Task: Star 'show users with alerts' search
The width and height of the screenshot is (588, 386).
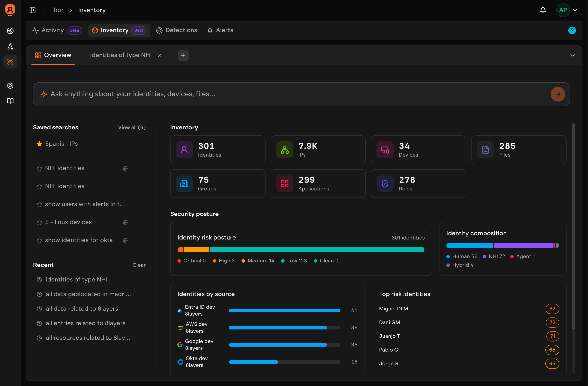Action: pyautogui.click(x=39, y=204)
